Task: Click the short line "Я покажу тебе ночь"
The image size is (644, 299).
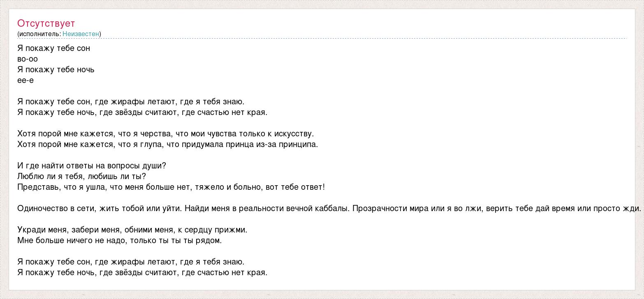Action: [x=56, y=70]
